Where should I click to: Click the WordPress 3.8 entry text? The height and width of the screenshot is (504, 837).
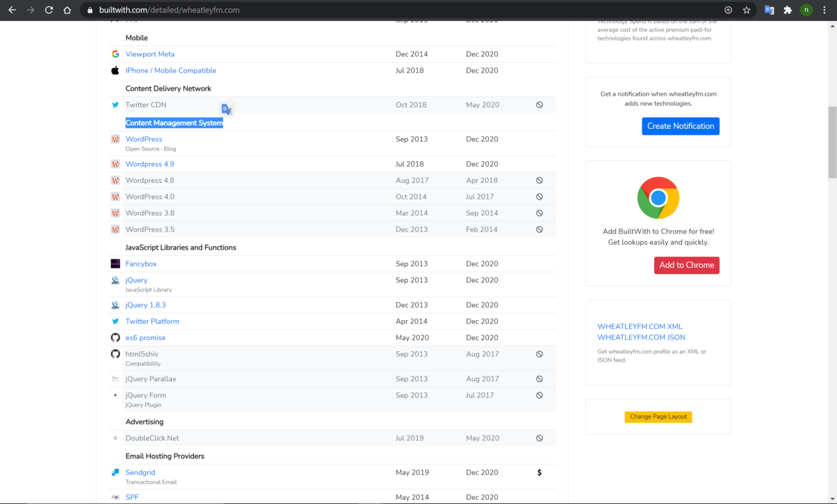tap(150, 213)
